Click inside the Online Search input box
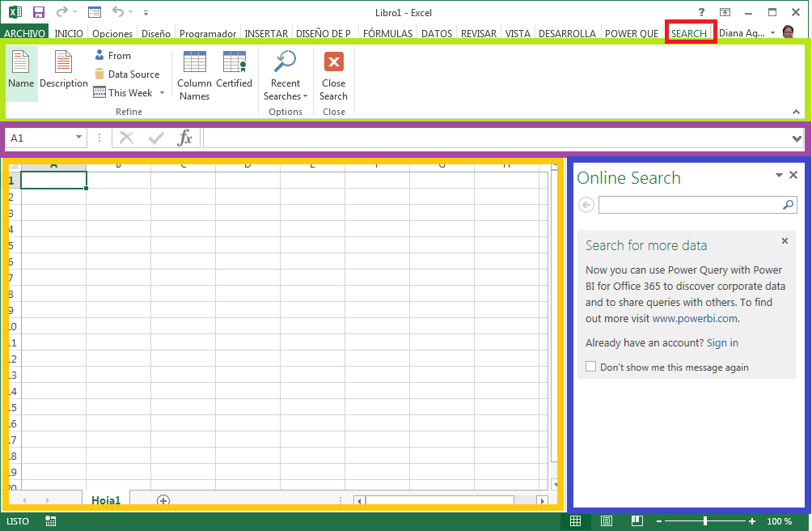The width and height of the screenshot is (812, 531). (689, 205)
